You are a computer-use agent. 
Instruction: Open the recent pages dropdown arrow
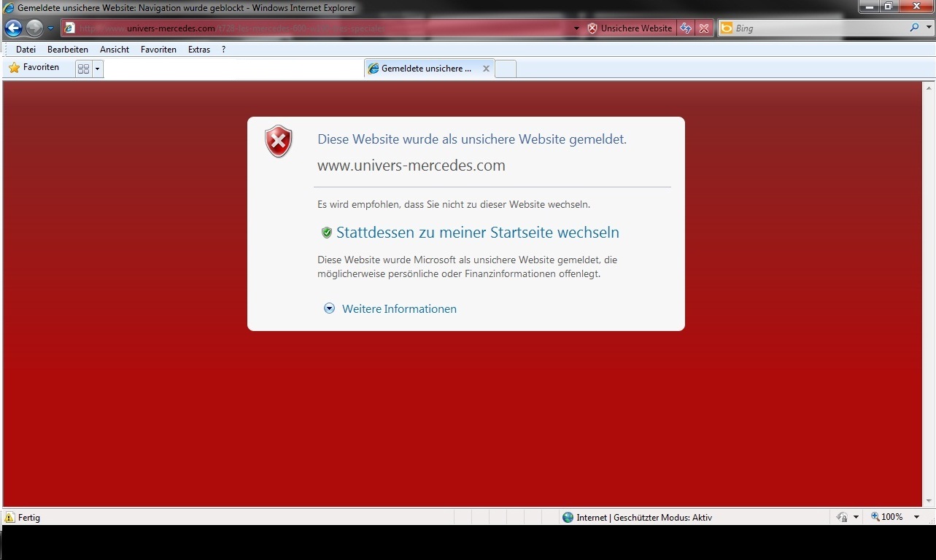(51, 28)
